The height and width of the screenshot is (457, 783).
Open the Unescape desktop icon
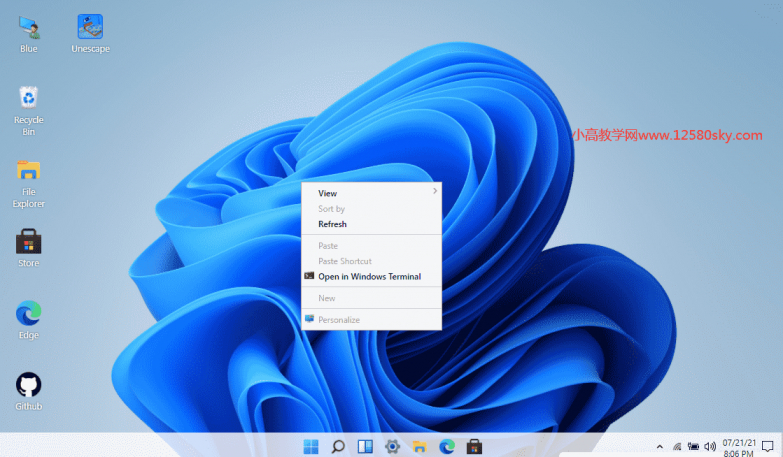pos(90,29)
